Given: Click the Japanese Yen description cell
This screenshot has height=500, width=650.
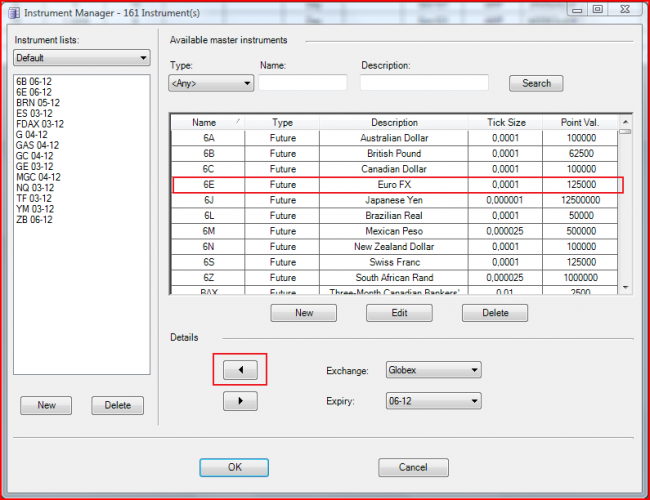Looking at the screenshot, I should (394, 200).
